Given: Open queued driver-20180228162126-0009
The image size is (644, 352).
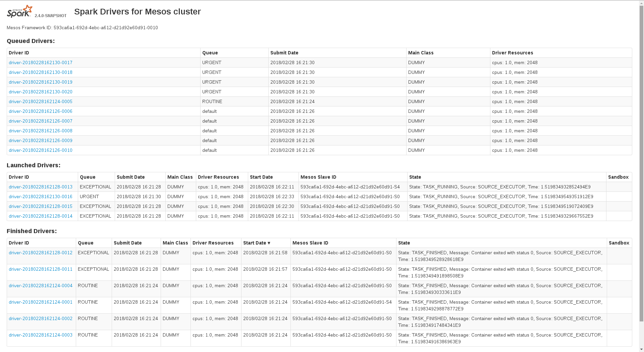Looking at the screenshot, I should 41,140.
